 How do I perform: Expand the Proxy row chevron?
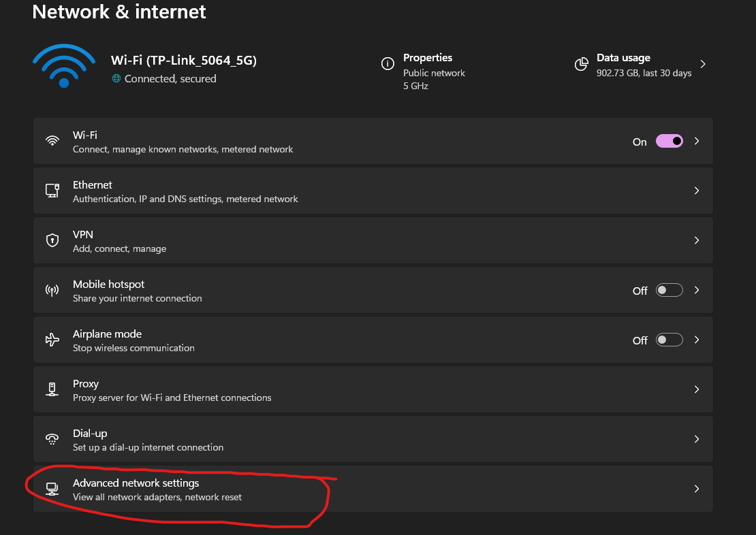coord(697,389)
